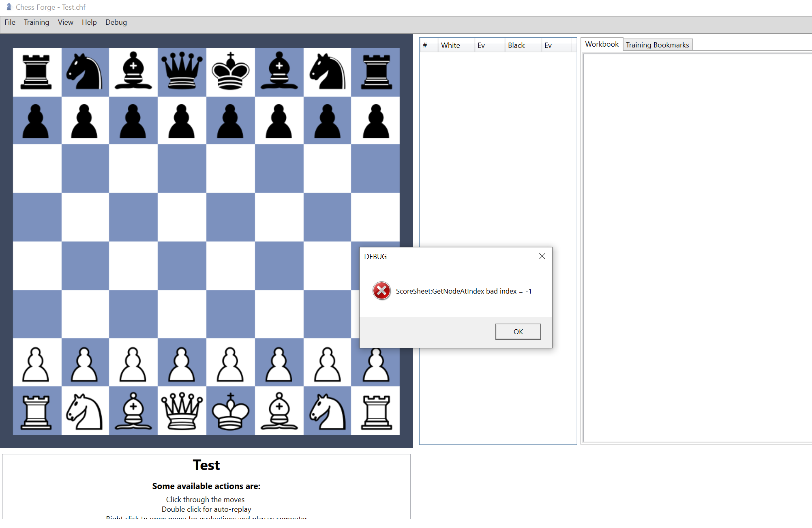Image resolution: width=812 pixels, height=528 pixels.
Task: Select the black queen piece
Action: click(x=182, y=71)
